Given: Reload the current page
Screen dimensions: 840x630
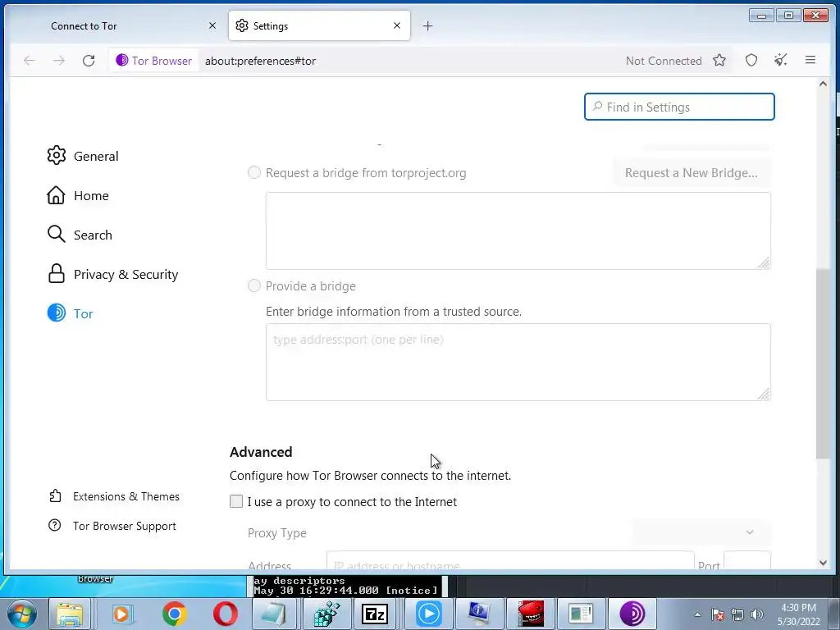Looking at the screenshot, I should (x=89, y=61).
